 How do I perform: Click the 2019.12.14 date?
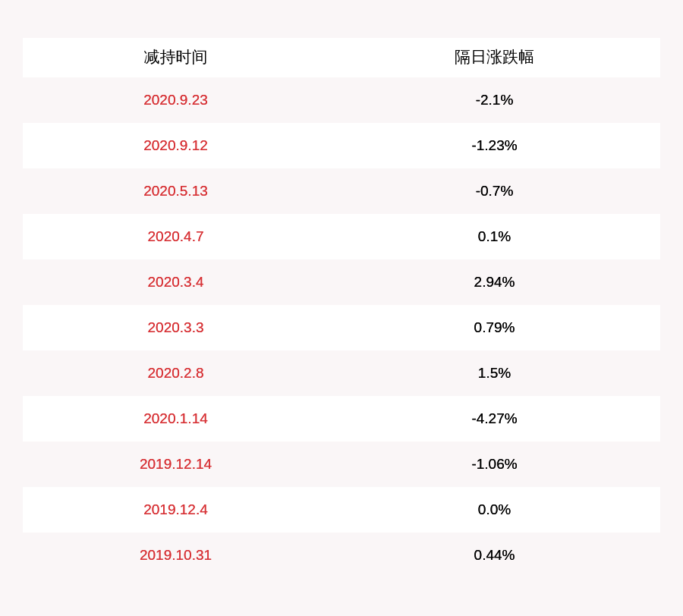click(175, 464)
